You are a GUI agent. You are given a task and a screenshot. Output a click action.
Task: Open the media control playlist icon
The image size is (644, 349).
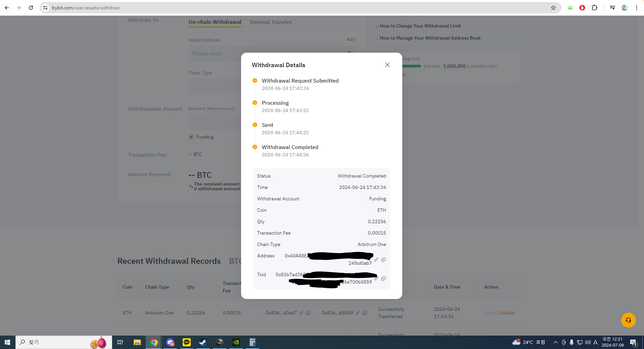coord(612,8)
